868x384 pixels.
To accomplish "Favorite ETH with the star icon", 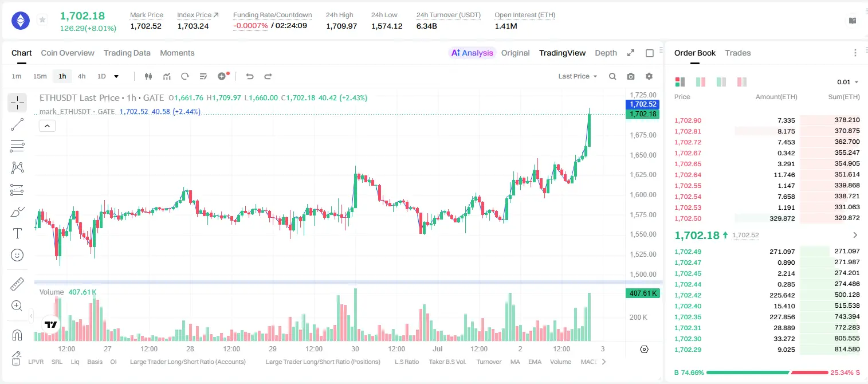I will [42, 20].
